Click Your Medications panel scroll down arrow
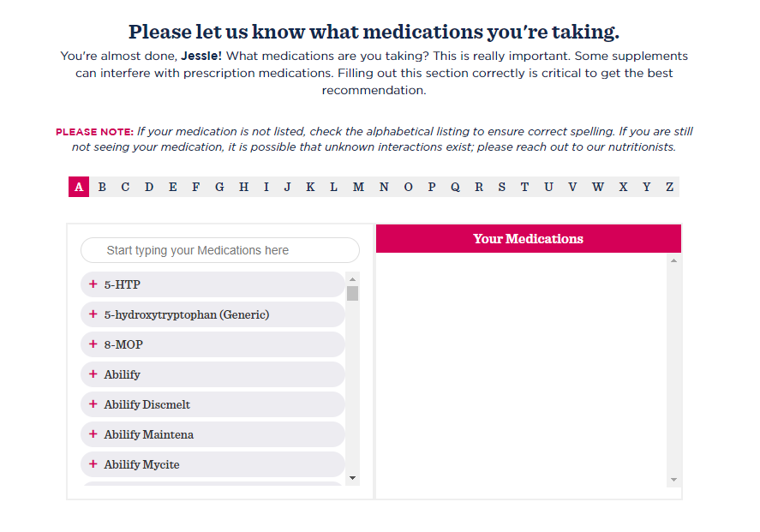 tap(673, 480)
